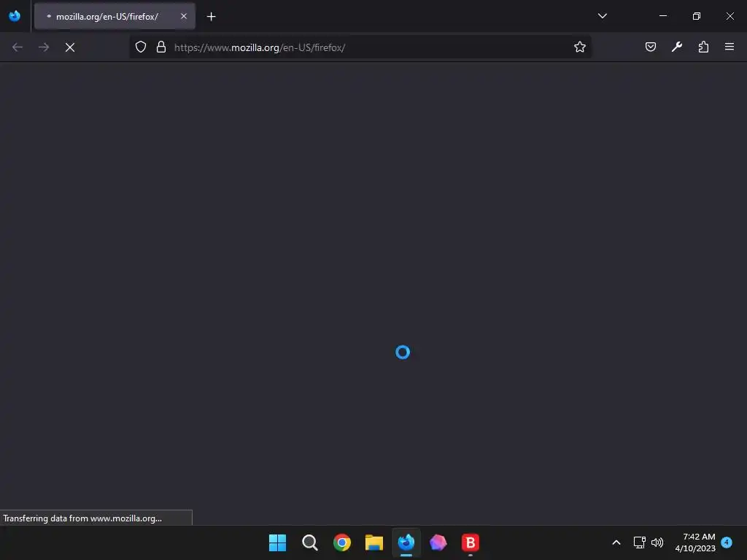Open the Windows Start menu

pos(277,542)
